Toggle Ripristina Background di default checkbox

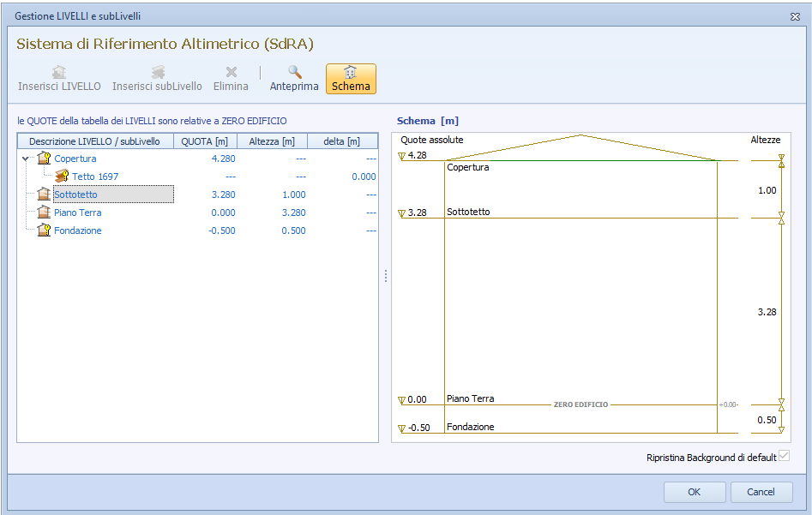784,457
